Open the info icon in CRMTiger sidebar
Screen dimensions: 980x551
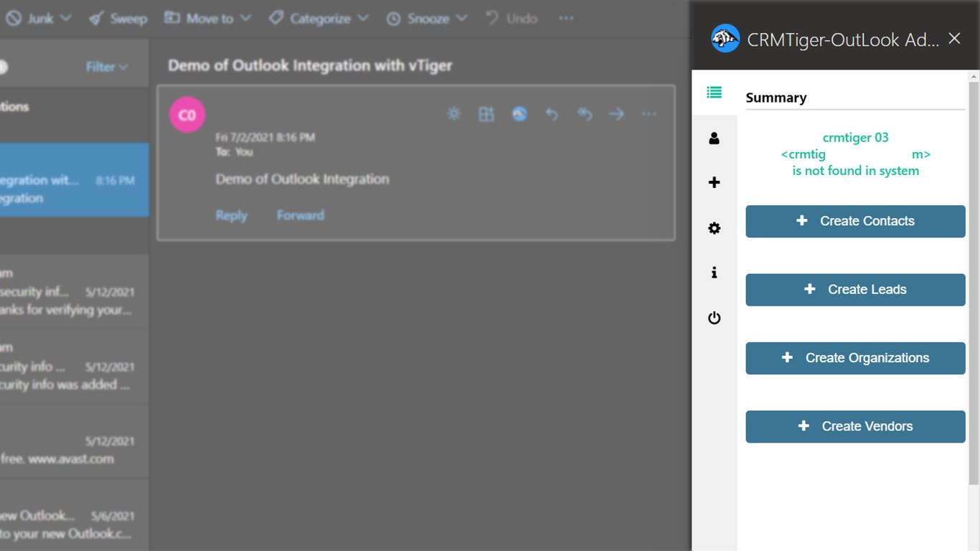(x=714, y=273)
